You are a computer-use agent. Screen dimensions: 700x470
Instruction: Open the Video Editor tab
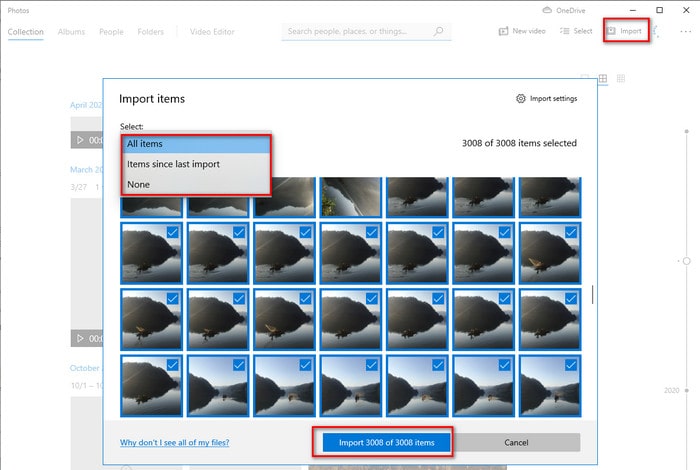(x=212, y=32)
